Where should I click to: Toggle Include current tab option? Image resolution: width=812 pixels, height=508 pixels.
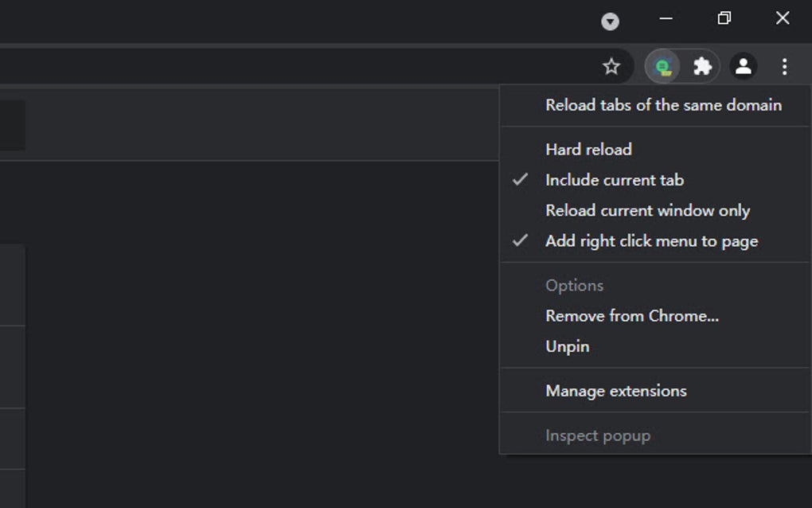pos(614,180)
